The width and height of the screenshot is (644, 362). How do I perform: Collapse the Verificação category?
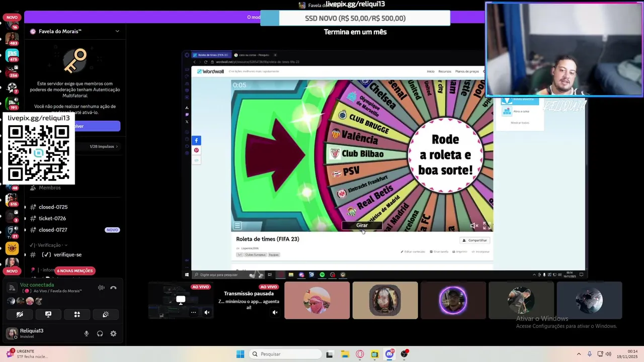click(49, 245)
